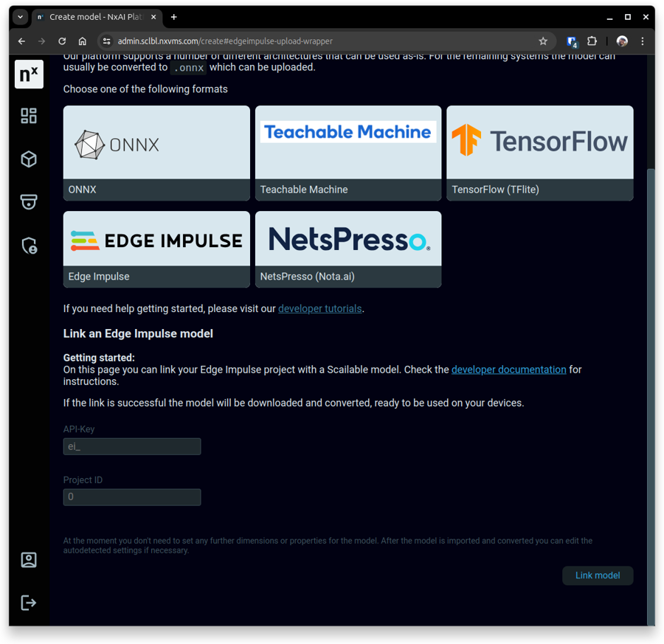The height and width of the screenshot is (644, 664).
Task: Open the models cube icon
Action: pos(29,159)
